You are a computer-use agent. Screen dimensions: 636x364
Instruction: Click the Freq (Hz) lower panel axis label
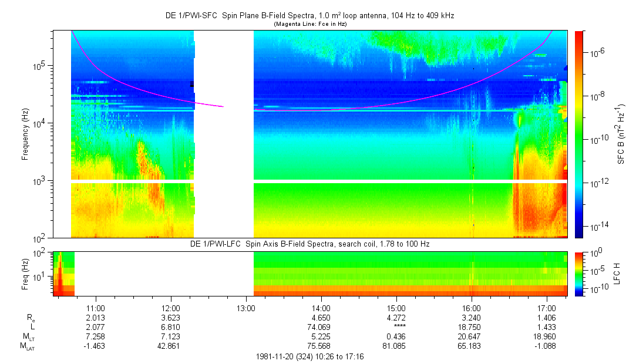(x=25, y=274)
